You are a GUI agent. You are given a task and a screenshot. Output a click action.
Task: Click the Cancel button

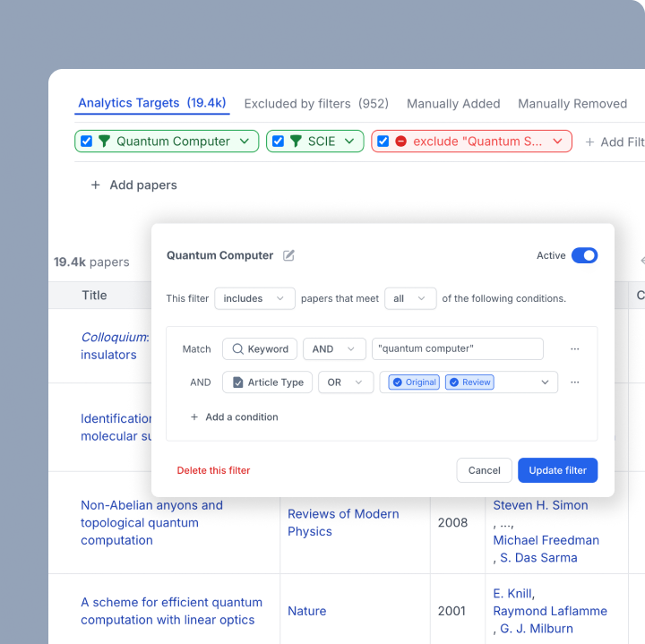[x=484, y=470]
